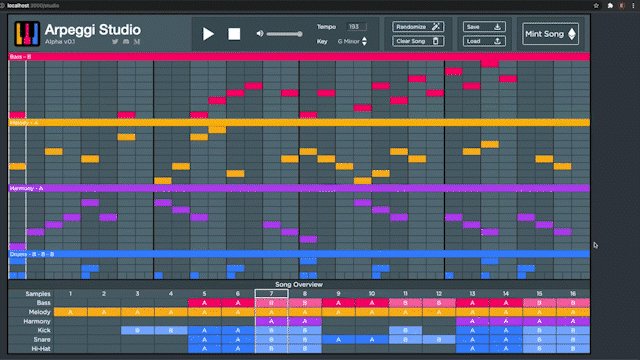Screen dimensions: 640x360
Task: Select the orange Melody - A track header
Action: tap(299, 122)
